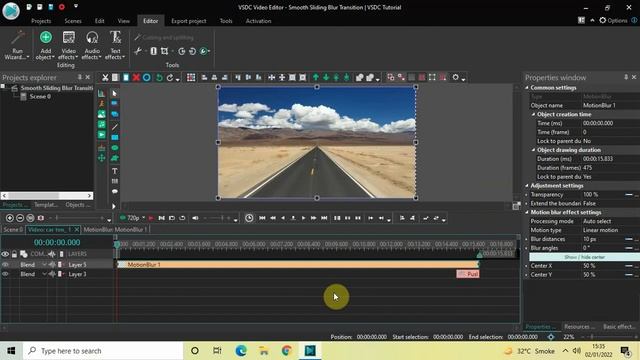Pin the Properties window
The height and width of the screenshot is (360, 640).
626,77
